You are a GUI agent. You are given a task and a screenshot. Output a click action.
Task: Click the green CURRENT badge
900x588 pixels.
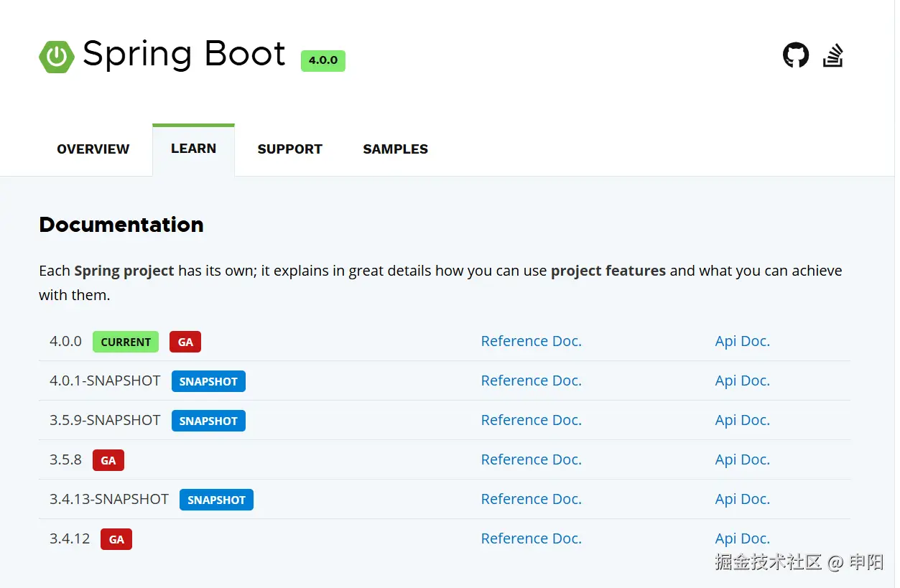(x=126, y=342)
